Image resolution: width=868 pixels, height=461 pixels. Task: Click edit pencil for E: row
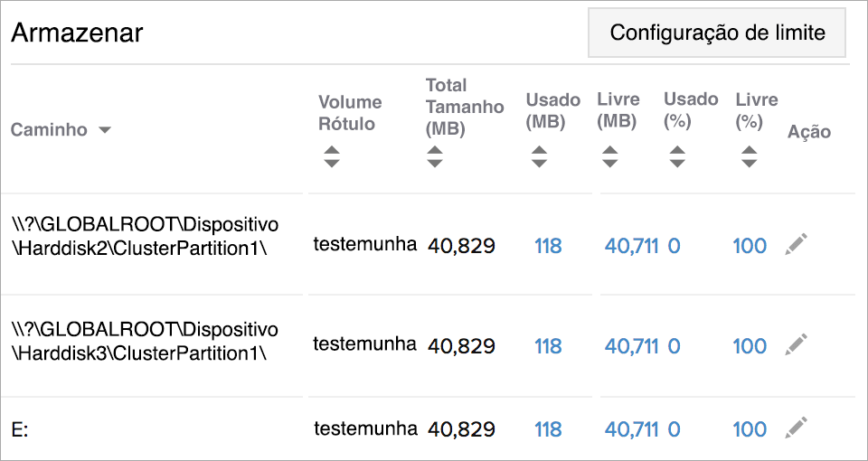796,427
